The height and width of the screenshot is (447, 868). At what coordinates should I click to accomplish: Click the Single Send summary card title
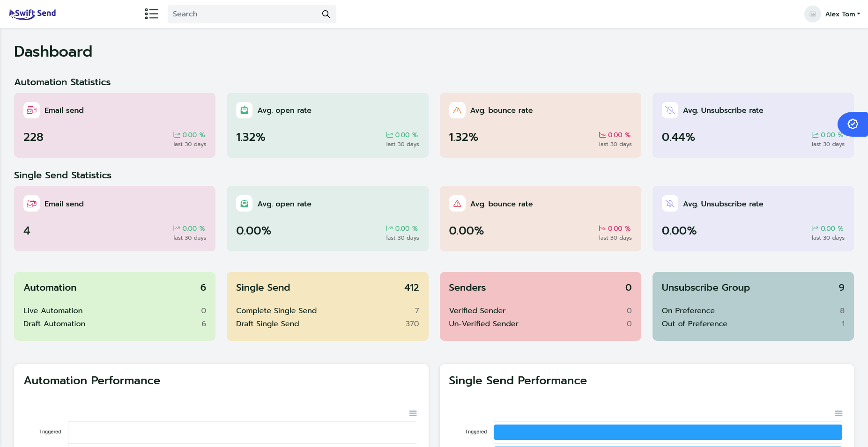pyautogui.click(x=263, y=287)
